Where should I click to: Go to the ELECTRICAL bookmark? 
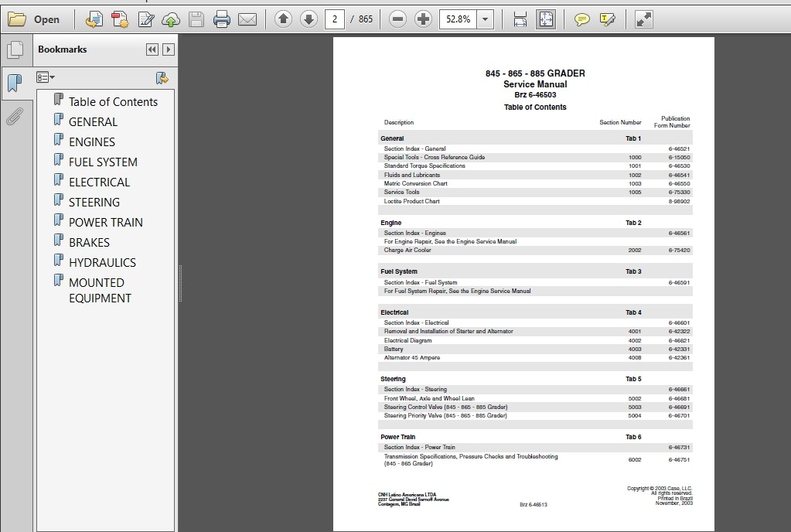click(x=100, y=182)
